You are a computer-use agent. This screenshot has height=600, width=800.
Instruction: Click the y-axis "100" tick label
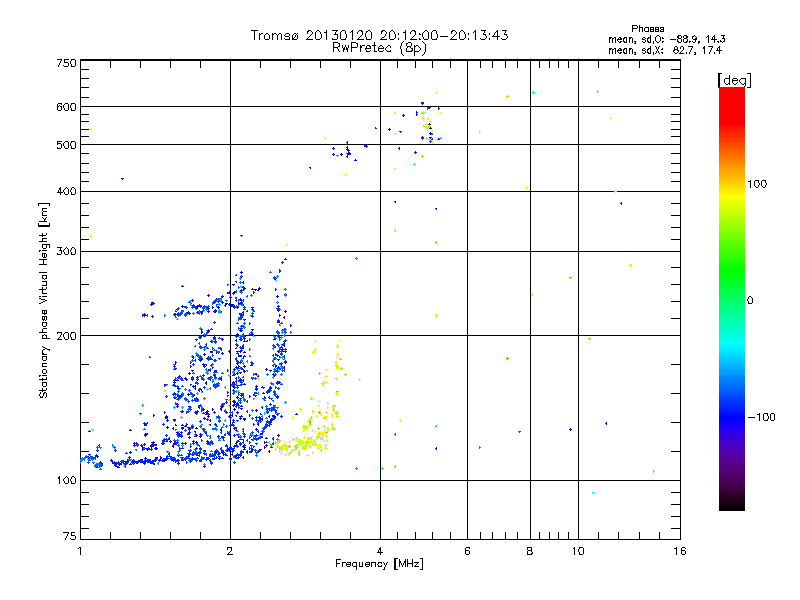pyautogui.click(x=66, y=480)
